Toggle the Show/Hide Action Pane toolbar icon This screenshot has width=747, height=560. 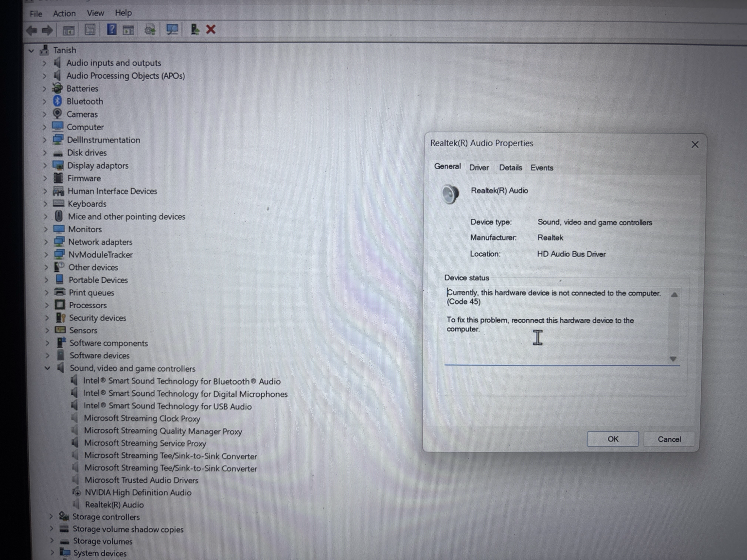128,30
